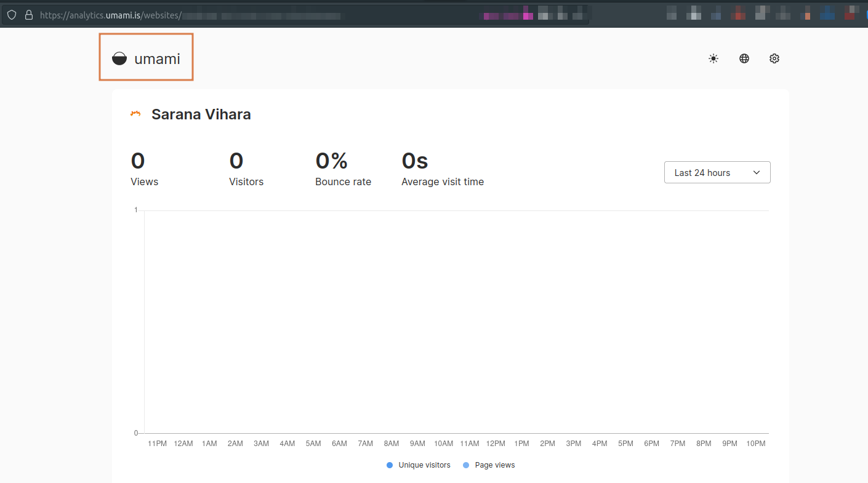Click the shield icon in the address bar
The height and width of the screenshot is (483, 868).
[x=12, y=15]
